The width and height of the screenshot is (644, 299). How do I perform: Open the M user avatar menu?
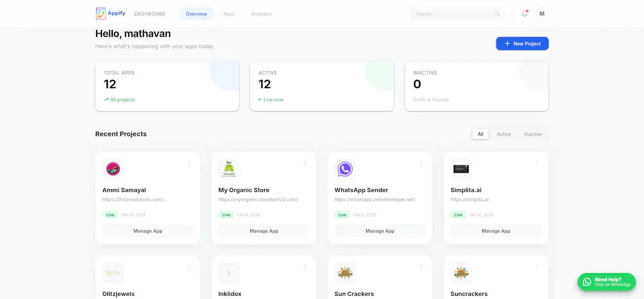541,14
